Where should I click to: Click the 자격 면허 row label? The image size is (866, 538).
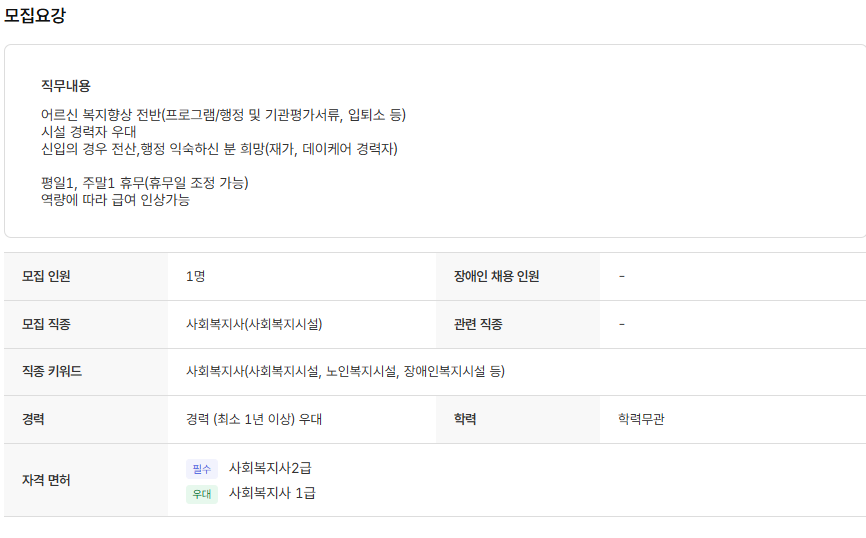tap(46, 480)
